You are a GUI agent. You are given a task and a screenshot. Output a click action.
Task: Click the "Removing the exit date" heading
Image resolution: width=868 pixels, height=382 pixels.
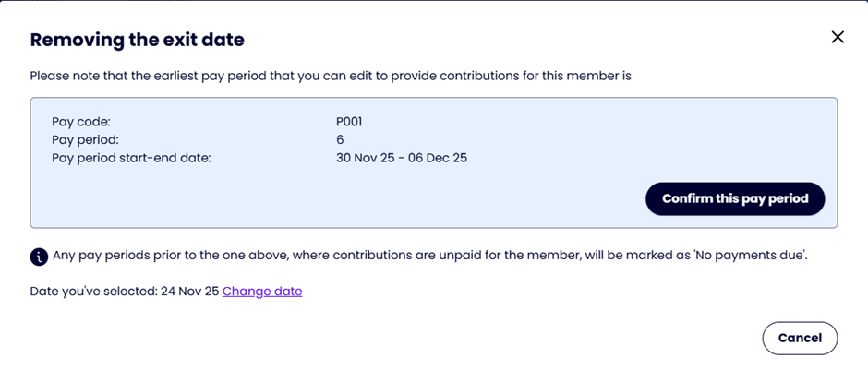pos(137,40)
